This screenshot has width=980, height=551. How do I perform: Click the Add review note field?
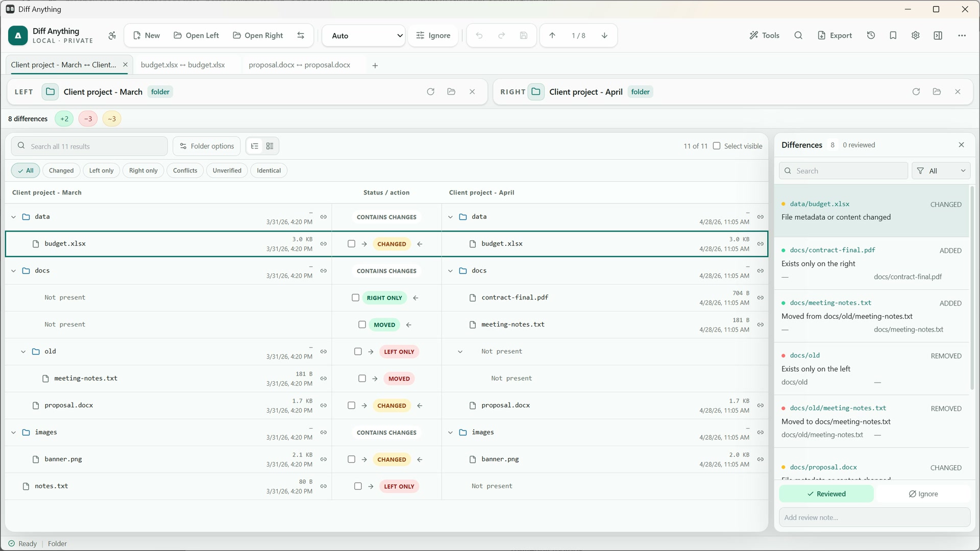coord(875,517)
